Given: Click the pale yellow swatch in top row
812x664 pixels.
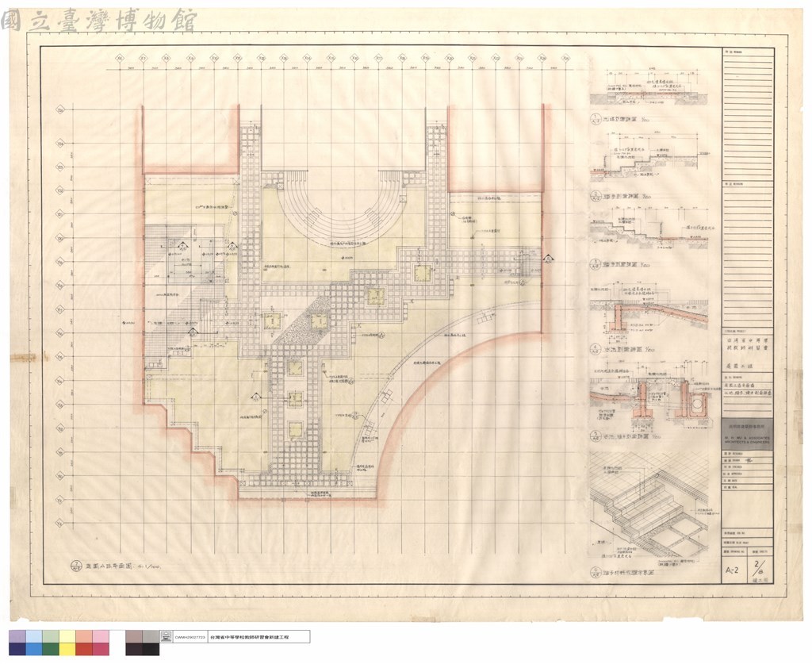Looking at the screenshot, I should 67,636.
